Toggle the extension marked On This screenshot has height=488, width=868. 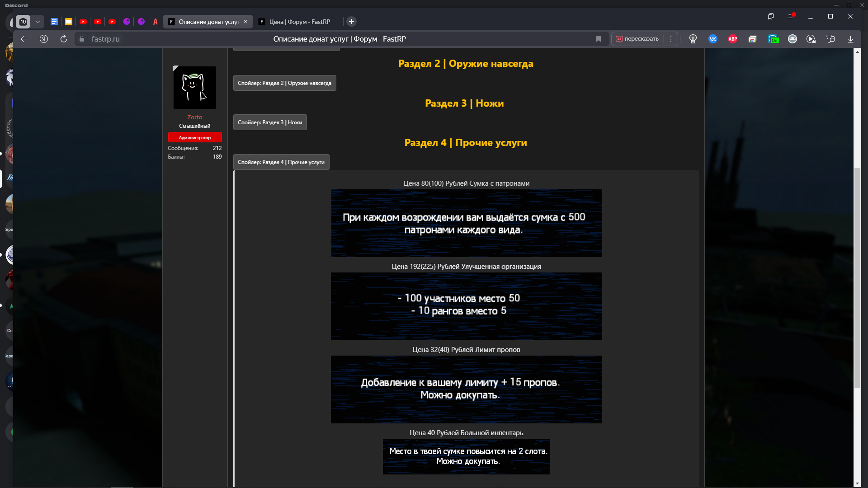773,39
